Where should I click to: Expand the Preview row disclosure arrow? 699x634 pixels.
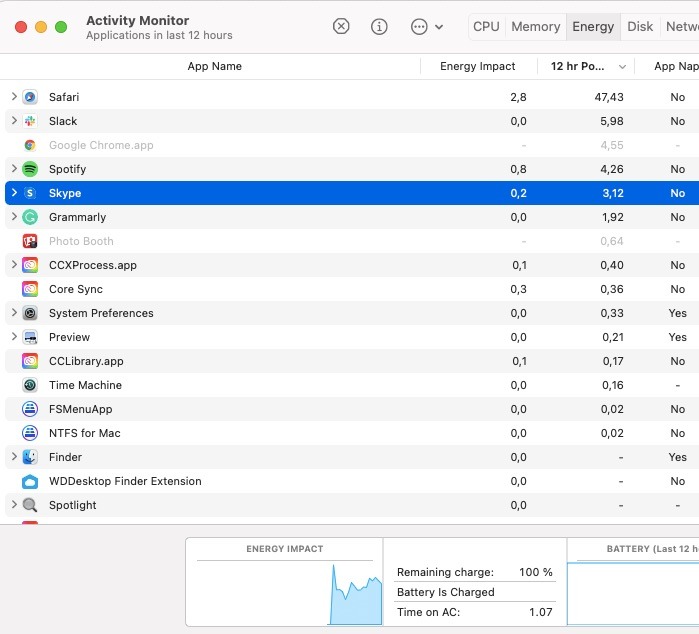point(14,337)
